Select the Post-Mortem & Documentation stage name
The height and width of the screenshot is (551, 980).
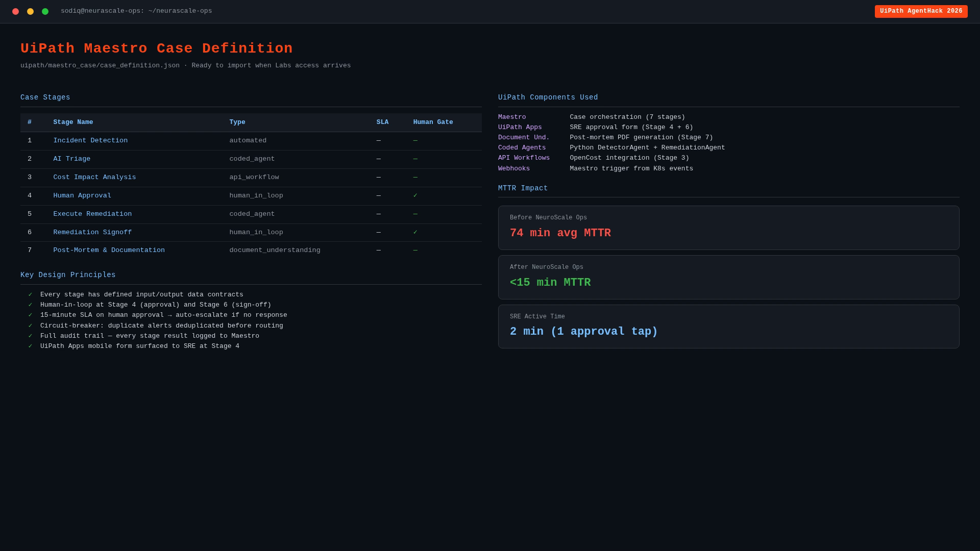pos(109,251)
